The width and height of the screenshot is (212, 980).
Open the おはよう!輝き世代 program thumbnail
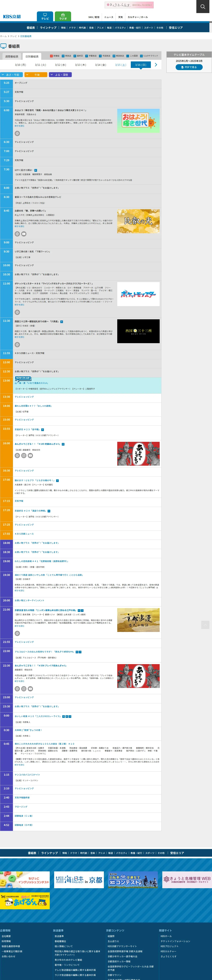click(x=138, y=121)
